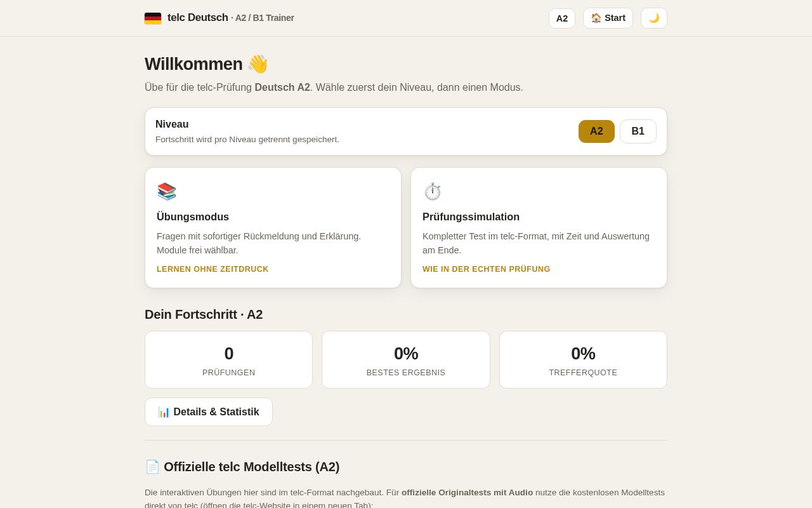Click the stopwatch icon in the Prüfungssimulation card
The image size is (812, 508).
click(x=433, y=191)
